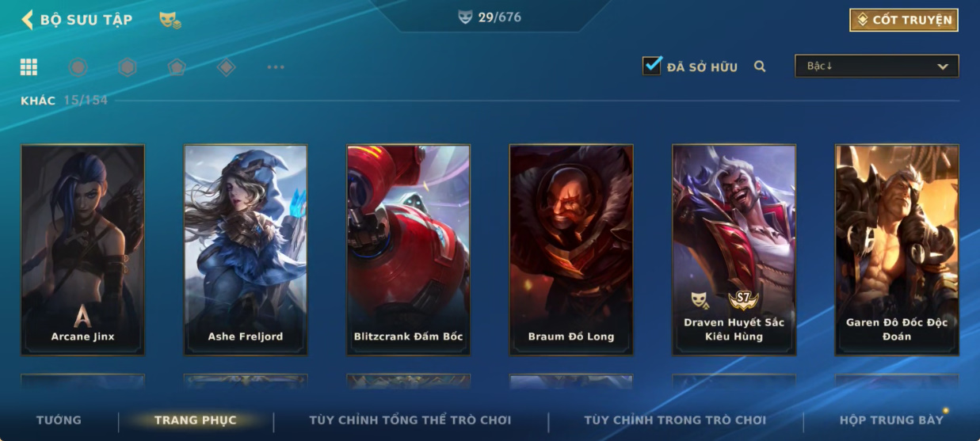Select the grid all-skins filter icon

click(29, 67)
